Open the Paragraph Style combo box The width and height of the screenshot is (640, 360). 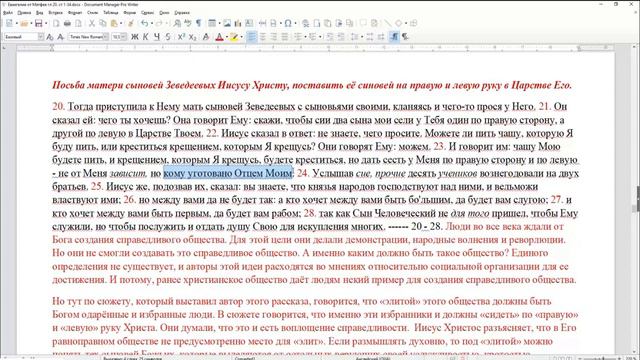(24, 37)
